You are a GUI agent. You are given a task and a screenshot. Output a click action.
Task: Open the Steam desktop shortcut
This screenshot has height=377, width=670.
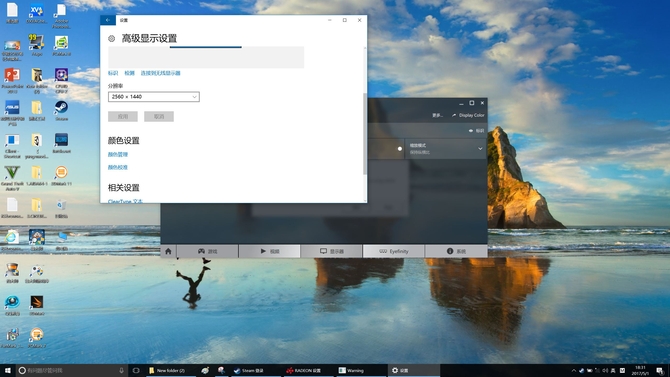61,110
